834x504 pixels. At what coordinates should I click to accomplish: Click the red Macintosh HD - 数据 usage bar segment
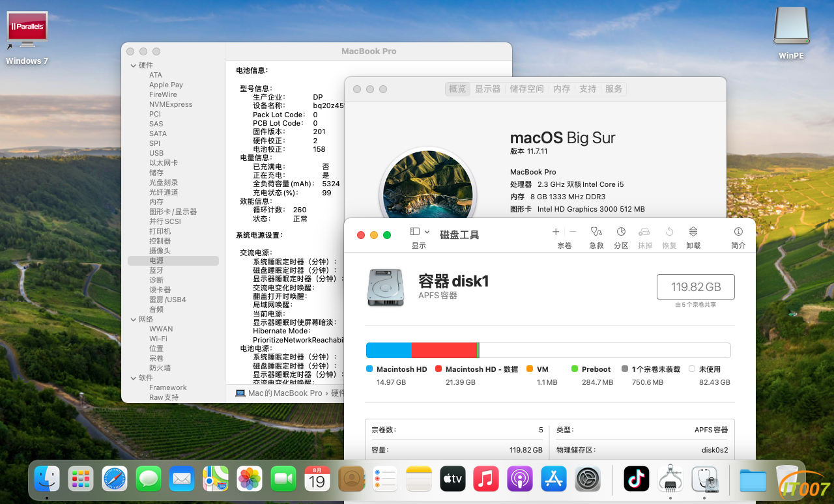point(444,350)
